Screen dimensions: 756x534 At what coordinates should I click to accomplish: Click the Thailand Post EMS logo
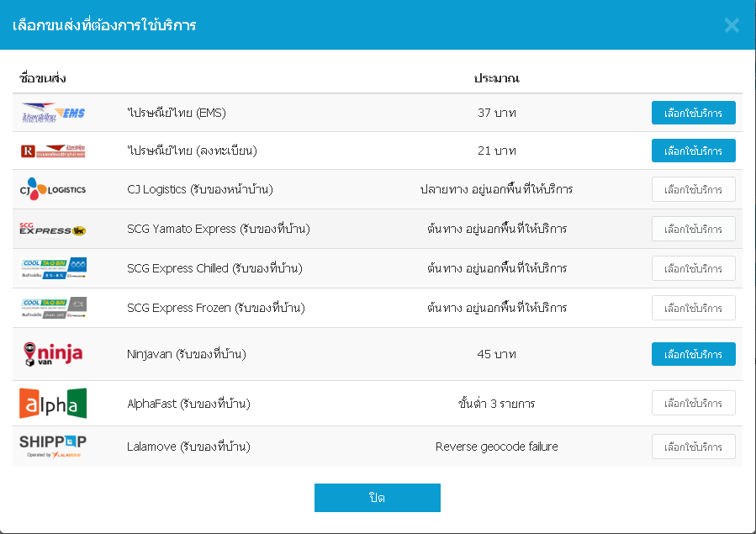tap(53, 113)
